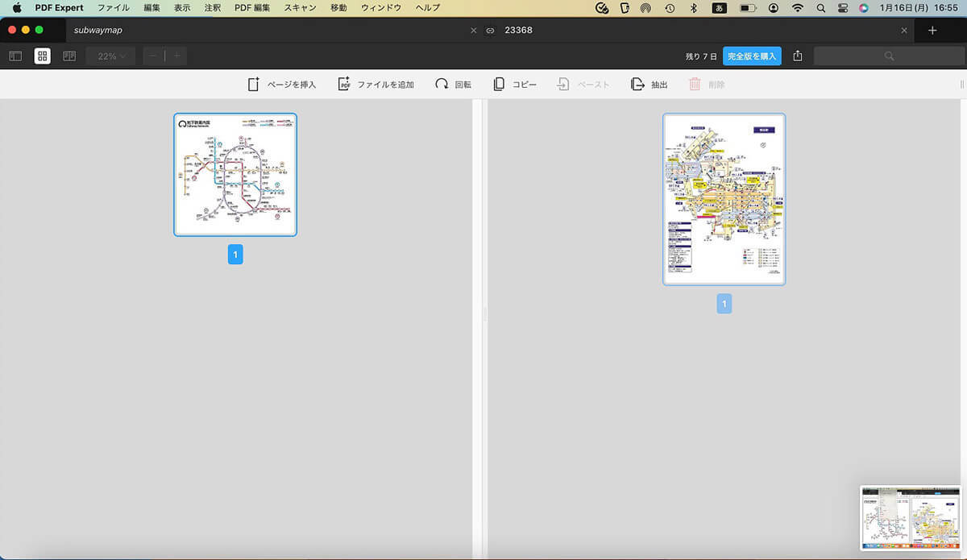Open Control Center from the menu bar
This screenshot has width=967, height=560.
tap(843, 7)
